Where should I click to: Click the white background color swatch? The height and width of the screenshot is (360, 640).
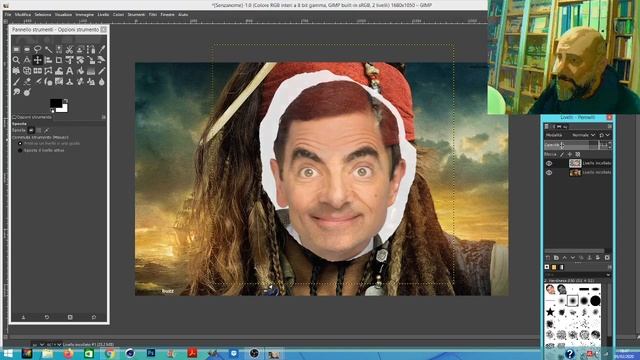point(64,109)
